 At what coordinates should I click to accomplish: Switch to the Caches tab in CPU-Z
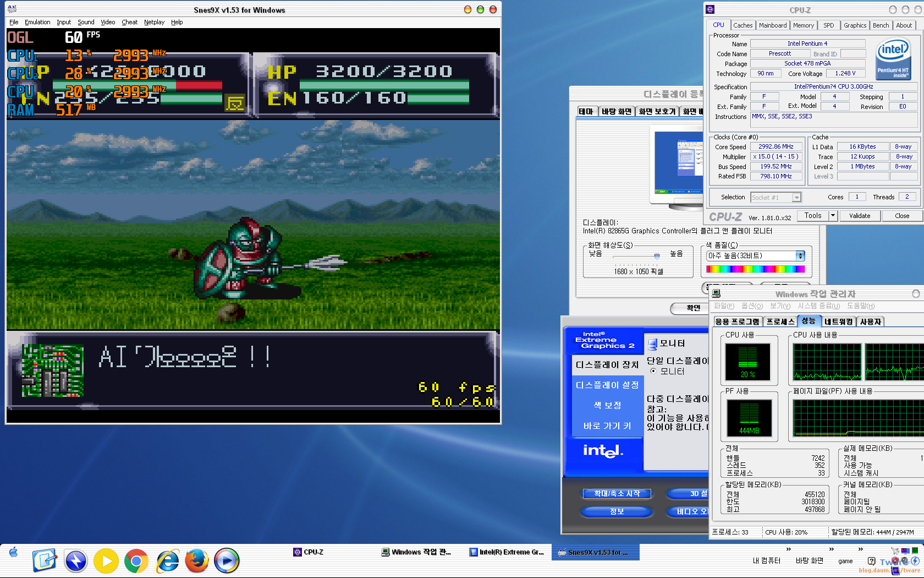[x=743, y=25]
